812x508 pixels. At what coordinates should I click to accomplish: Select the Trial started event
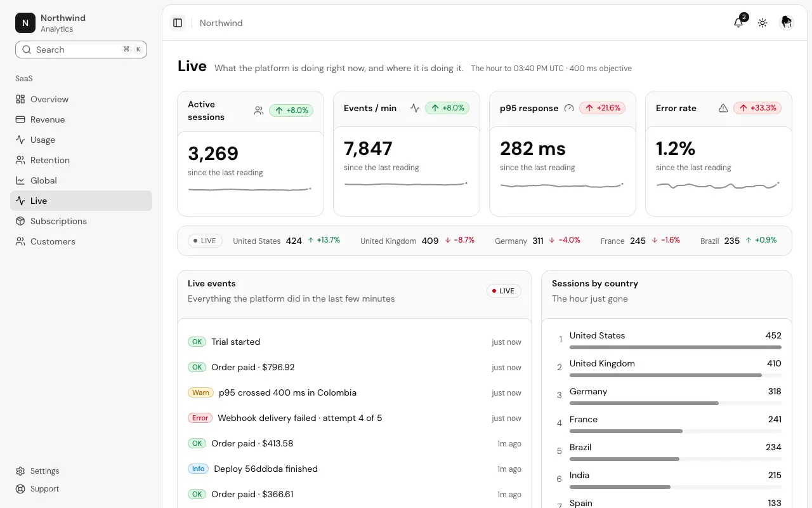pyautogui.click(x=355, y=342)
